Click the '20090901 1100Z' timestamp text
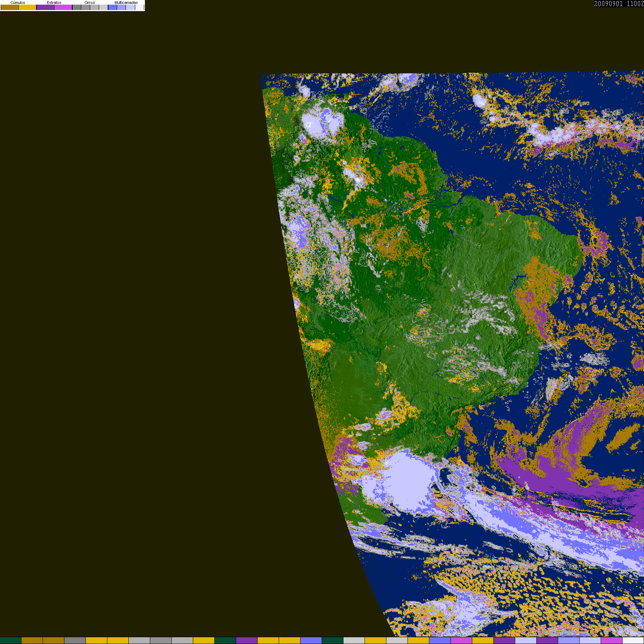 [619, 4]
